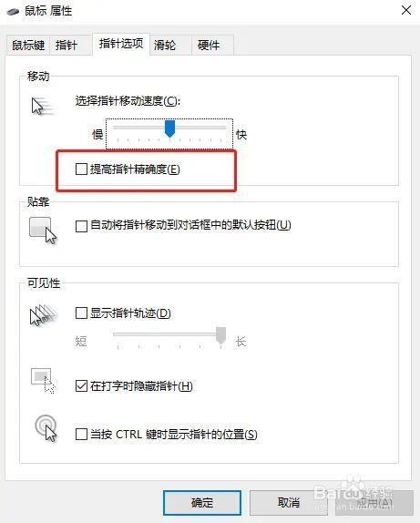This screenshot has width=420, height=523.
Task: Click the mouse icon in title bar
Action: 13,11
